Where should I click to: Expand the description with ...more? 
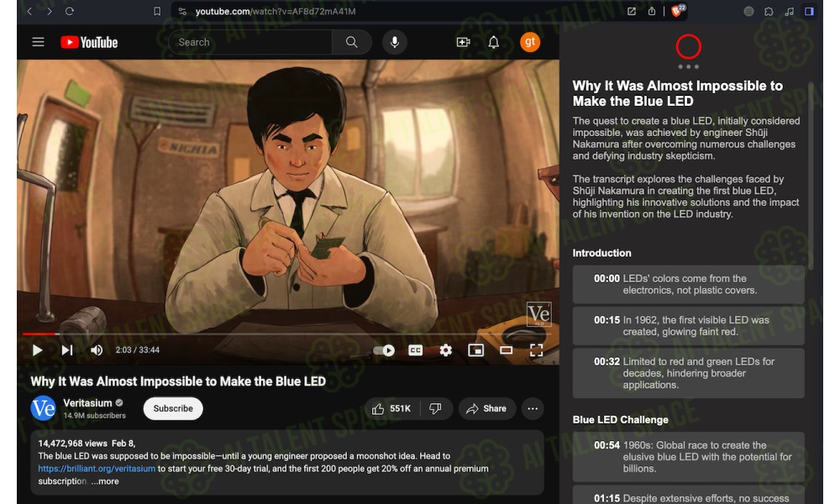105,481
